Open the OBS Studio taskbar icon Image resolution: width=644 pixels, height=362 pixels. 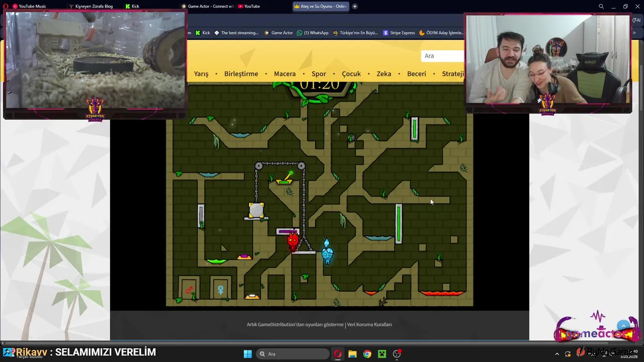point(397,354)
